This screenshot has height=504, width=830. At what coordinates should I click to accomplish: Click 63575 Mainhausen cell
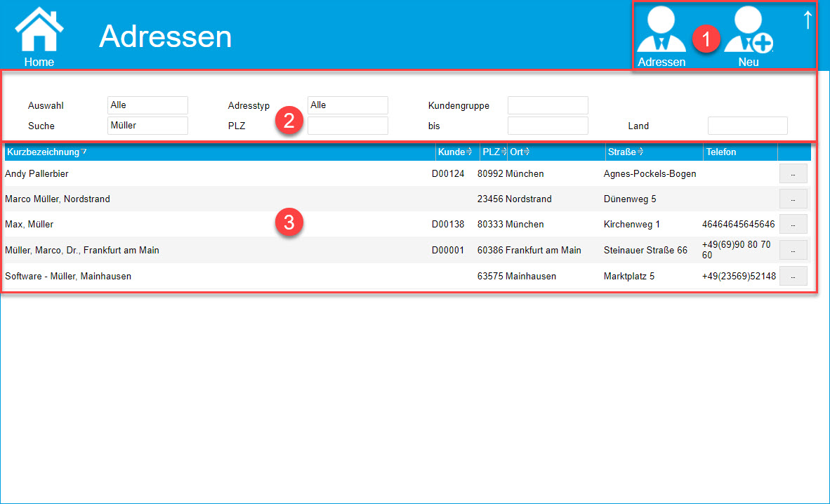tap(517, 276)
